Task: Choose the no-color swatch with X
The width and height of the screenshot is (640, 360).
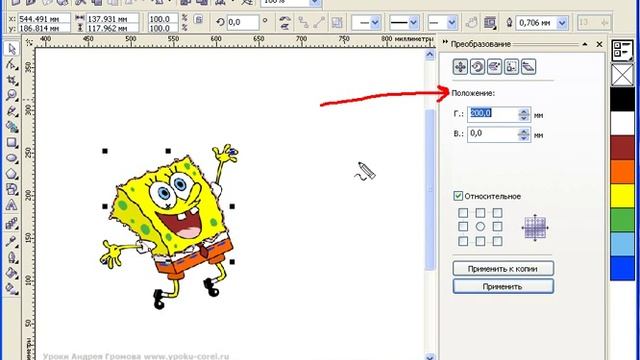Action: (622, 75)
